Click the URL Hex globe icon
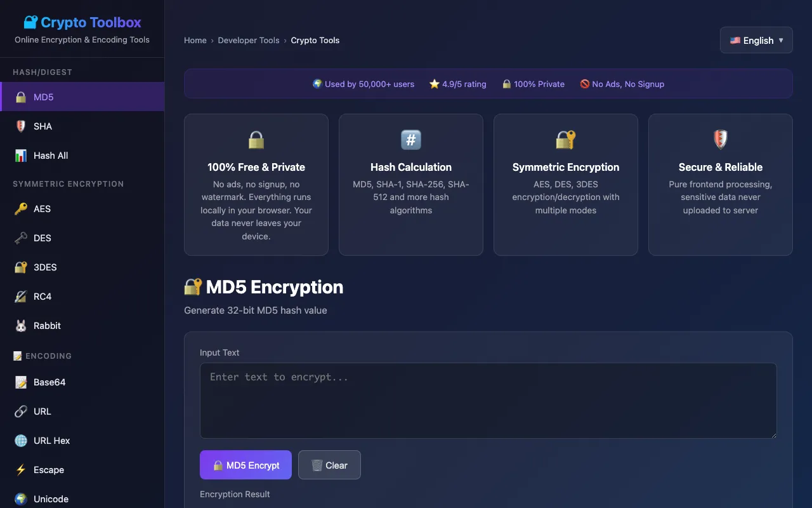812x508 pixels. 21,441
